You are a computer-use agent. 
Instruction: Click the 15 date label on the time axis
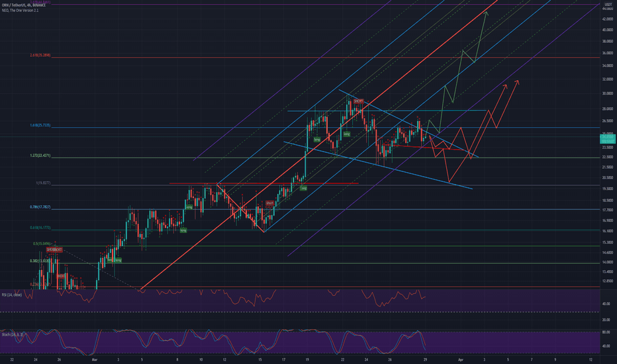coord(260,359)
